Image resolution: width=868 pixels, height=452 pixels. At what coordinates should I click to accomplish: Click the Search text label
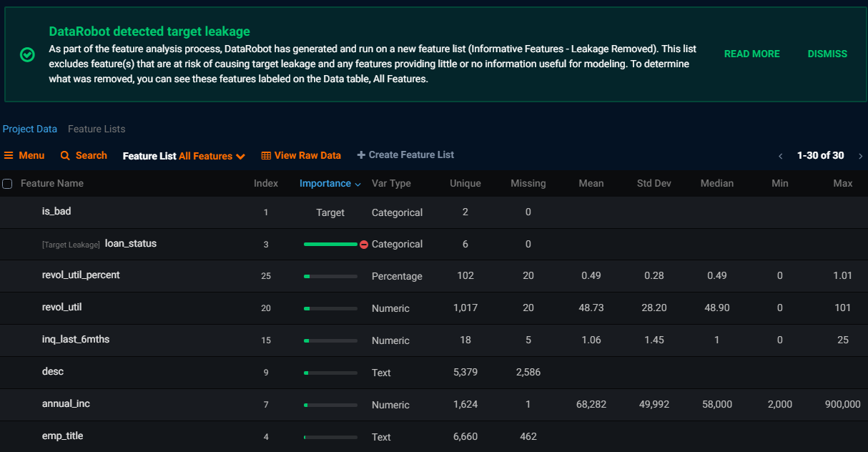[92, 155]
